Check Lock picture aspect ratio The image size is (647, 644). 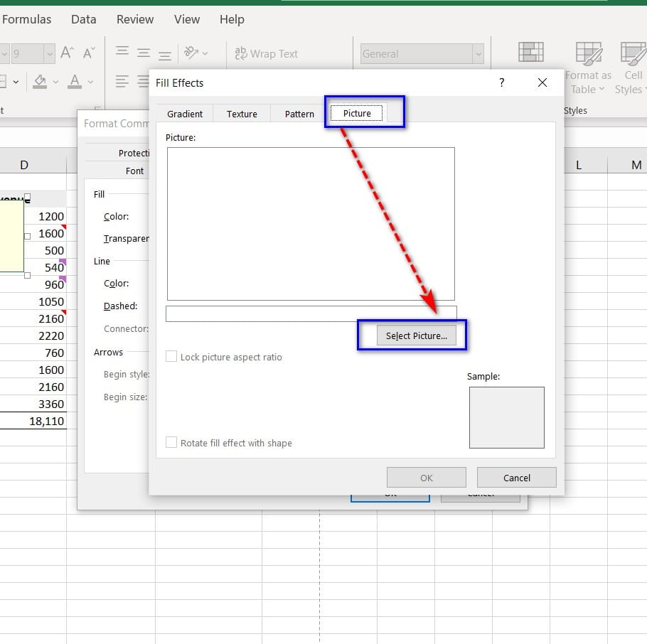[x=171, y=356]
